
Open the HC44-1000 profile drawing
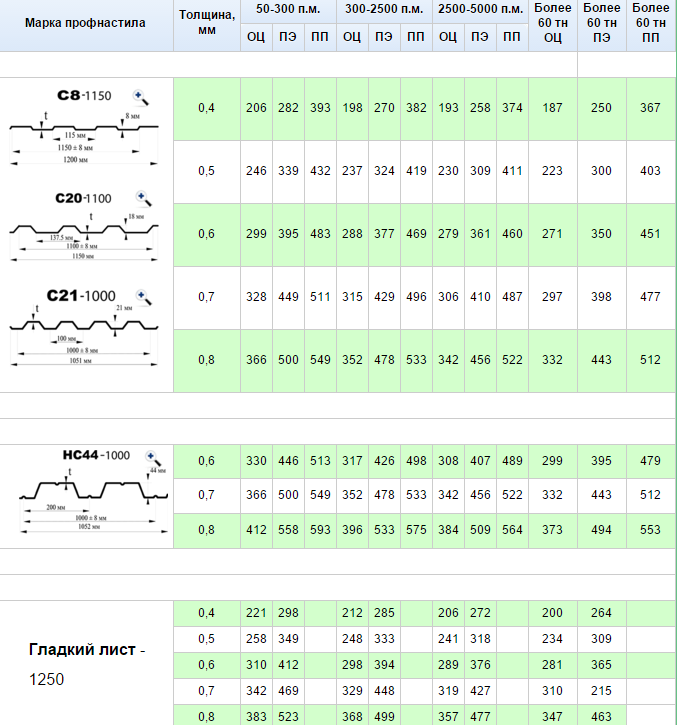[93, 501]
